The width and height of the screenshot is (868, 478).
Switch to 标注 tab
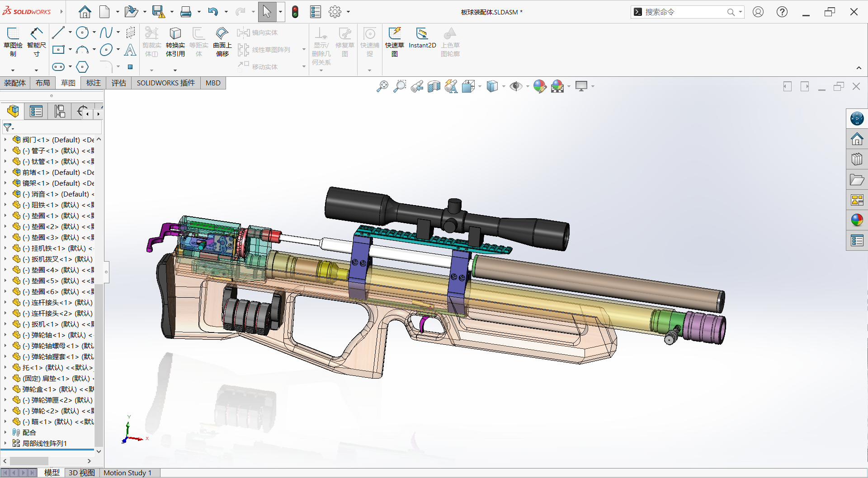94,83
